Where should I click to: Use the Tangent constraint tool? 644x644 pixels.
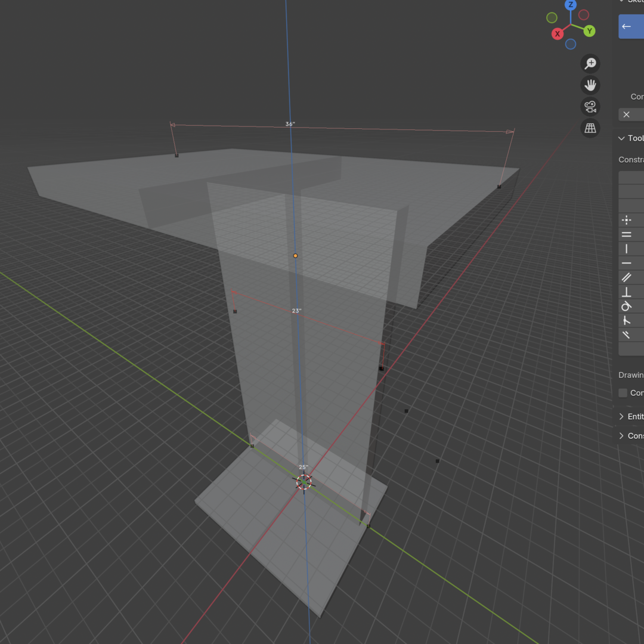[x=627, y=306]
